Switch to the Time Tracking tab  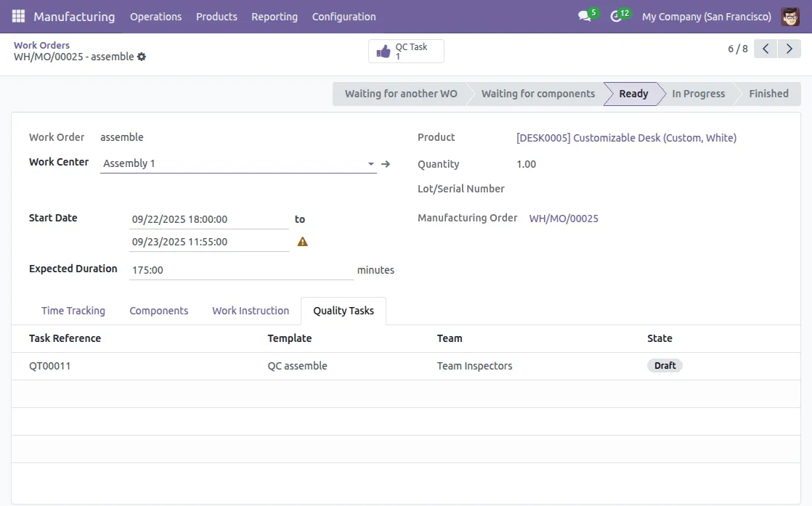pos(73,311)
